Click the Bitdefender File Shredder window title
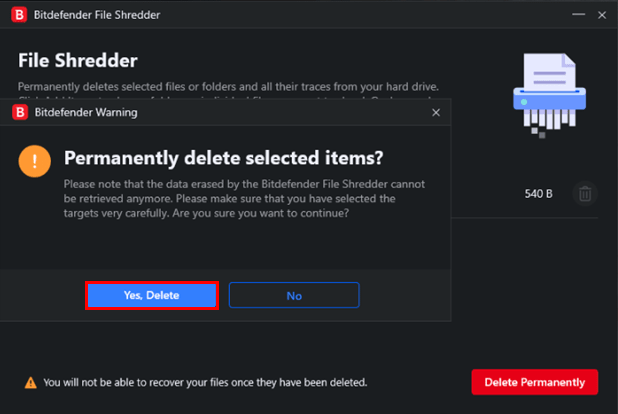The height and width of the screenshot is (414, 618). [x=97, y=15]
